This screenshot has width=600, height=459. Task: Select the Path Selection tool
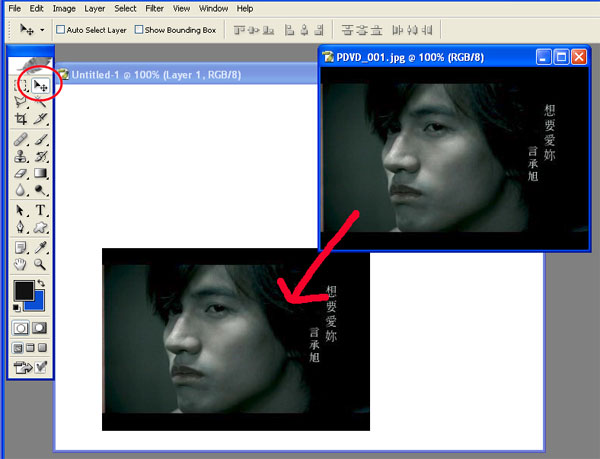pyautogui.click(x=21, y=210)
